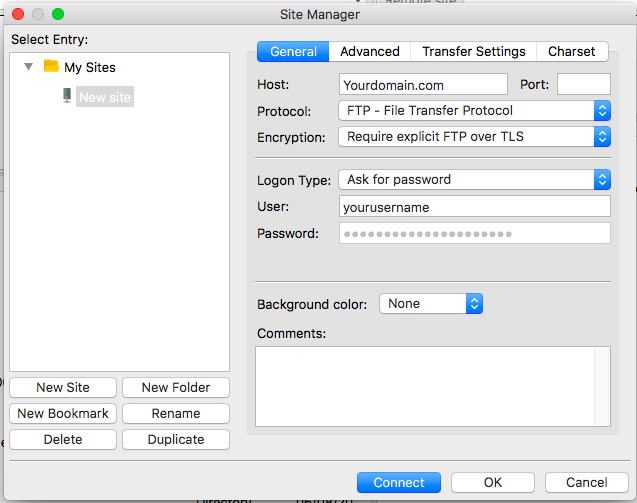Viewport: 637px width, 503px height.
Task: Click the My Sites folder icon
Action: pyautogui.click(x=51, y=66)
